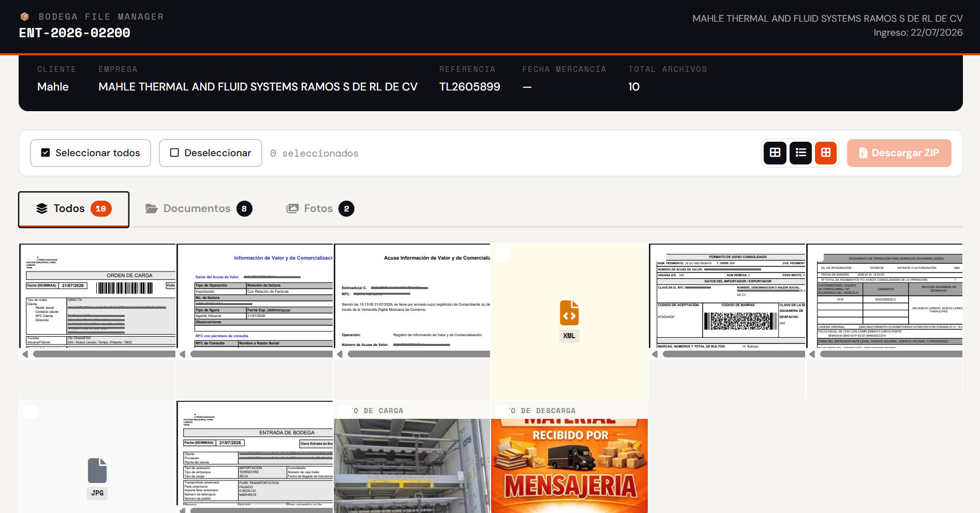Tick the JPG file card checkbox
Screen dimensions: 980x513
(x=31, y=412)
